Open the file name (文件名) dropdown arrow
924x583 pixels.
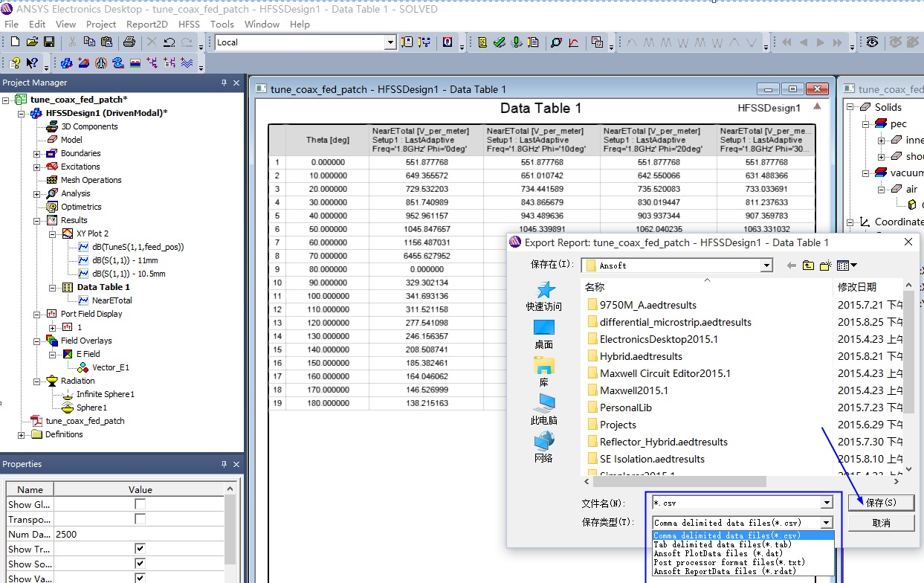pyautogui.click(x=827, y=503)
